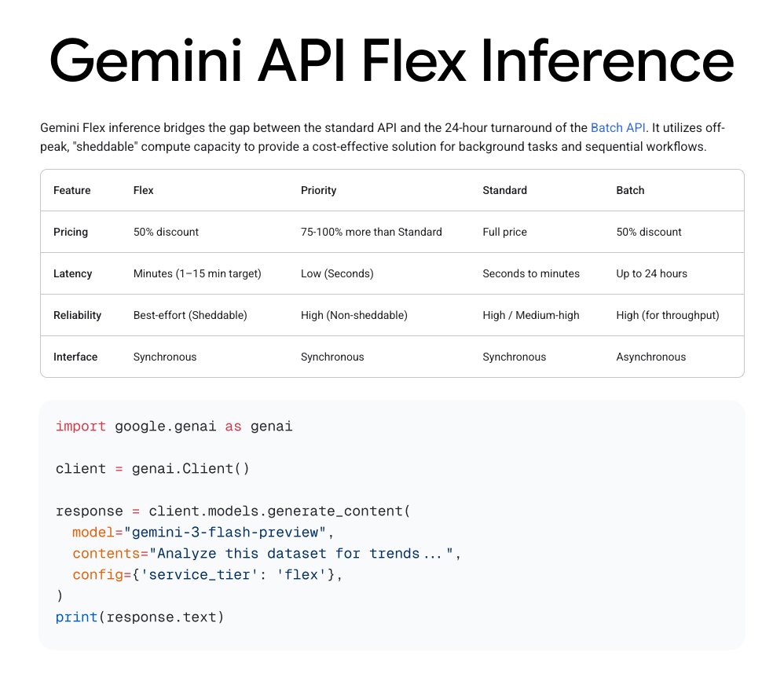Click the 'Asynchronous' cell
Screen dimensions: 784x674
[650, 357]
